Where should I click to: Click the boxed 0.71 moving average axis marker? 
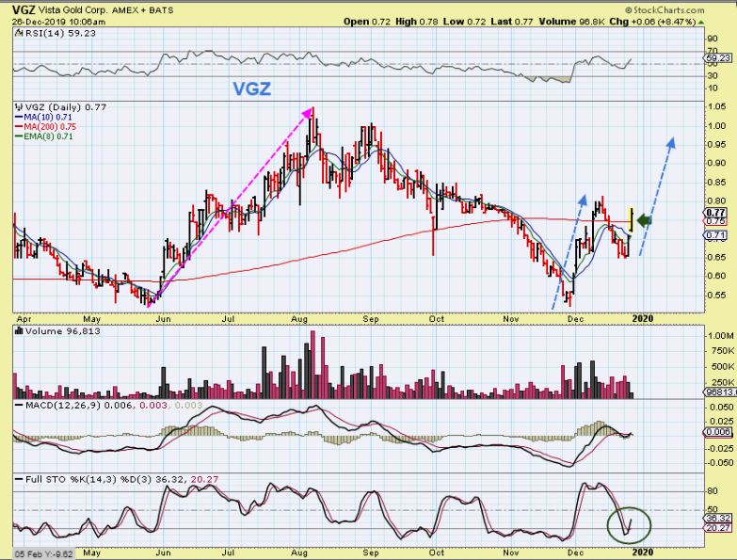716,235
